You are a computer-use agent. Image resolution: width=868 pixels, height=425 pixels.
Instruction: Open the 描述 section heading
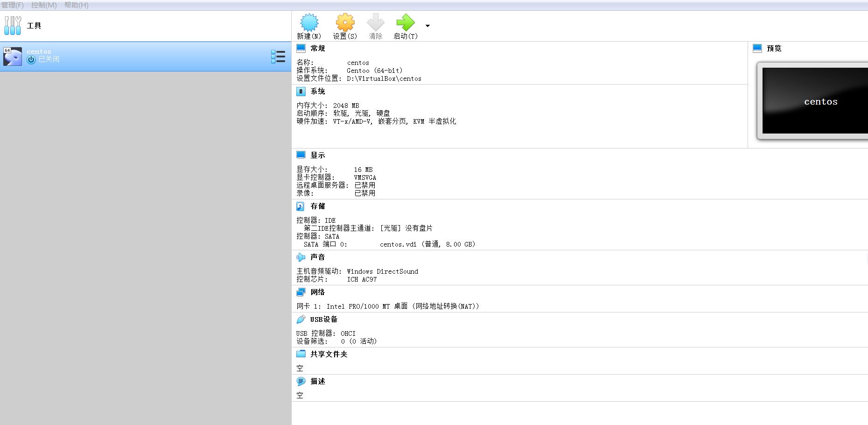pyautogui.click(x=318, y=382)
